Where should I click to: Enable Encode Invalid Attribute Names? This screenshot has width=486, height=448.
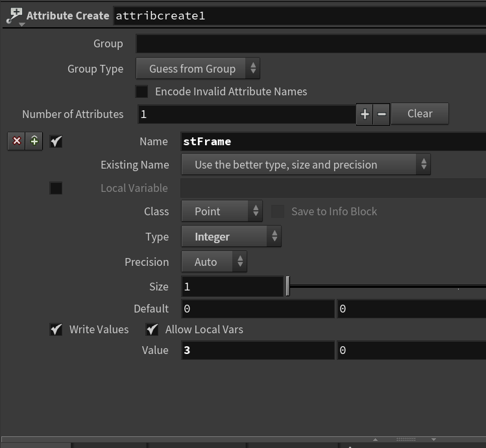click(141, 91)
